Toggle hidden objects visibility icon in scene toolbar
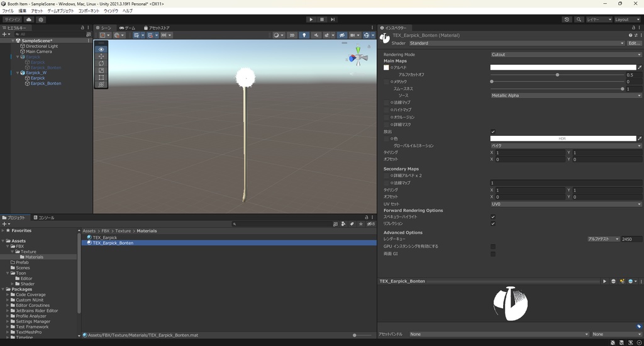This screenshot has width=644, height=346. [x=341, y=35]
